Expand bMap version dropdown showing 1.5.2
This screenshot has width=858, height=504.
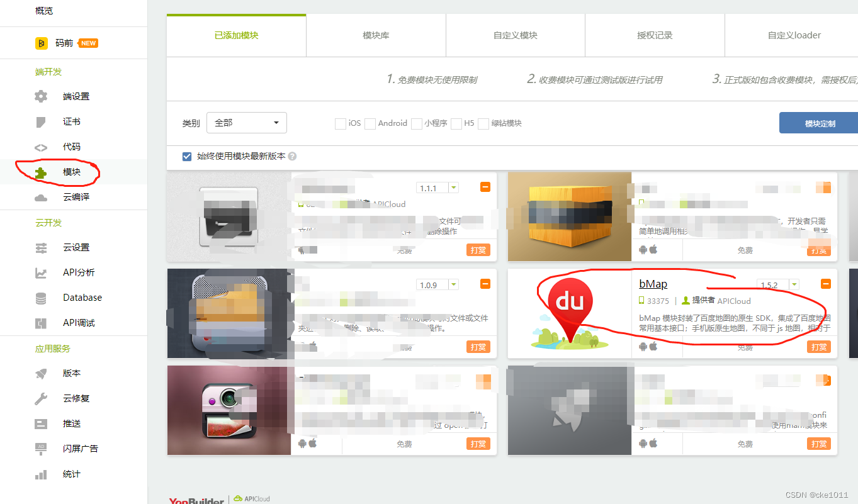pyautogui.click(x=794, y=284)
